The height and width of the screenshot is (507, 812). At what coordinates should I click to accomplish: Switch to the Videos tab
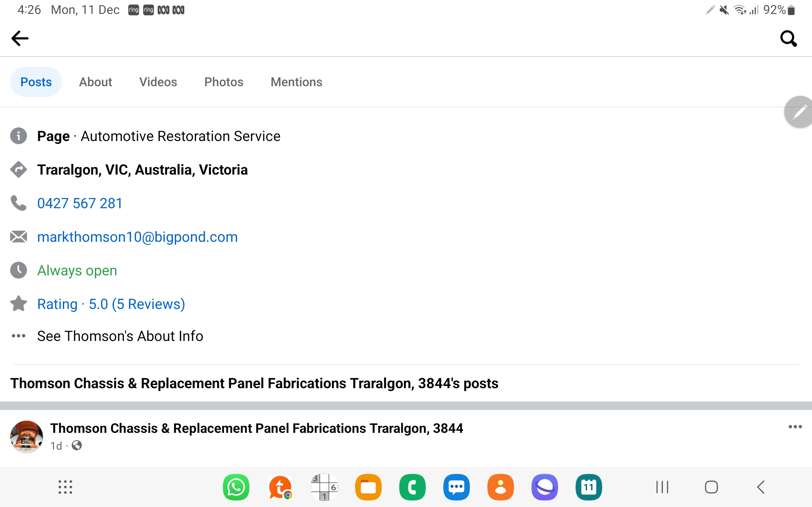coord(158,82)
